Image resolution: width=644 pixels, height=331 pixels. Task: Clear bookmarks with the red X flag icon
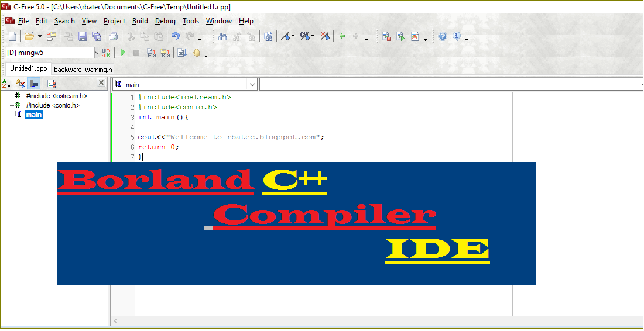coord(325,36)
